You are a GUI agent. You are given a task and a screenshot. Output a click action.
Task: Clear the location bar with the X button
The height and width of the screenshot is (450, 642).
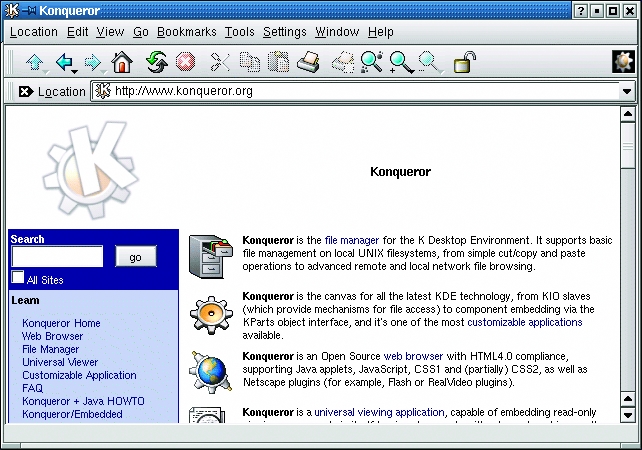pos(25,92)
